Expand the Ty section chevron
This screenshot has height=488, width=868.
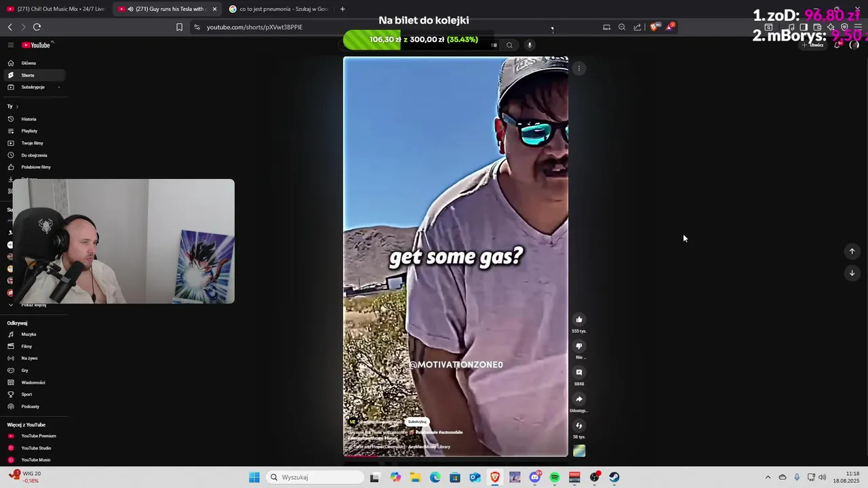17,106
